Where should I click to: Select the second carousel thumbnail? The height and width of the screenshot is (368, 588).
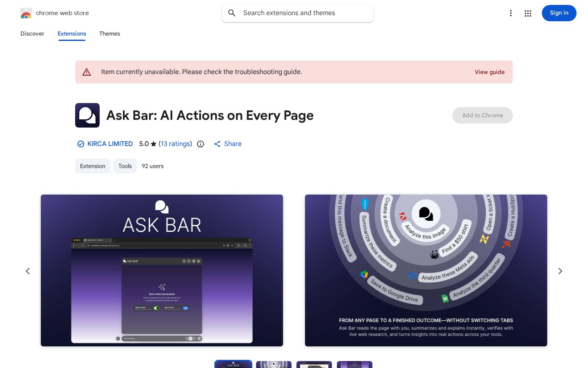pyautogui.click(x=274, y=364)
